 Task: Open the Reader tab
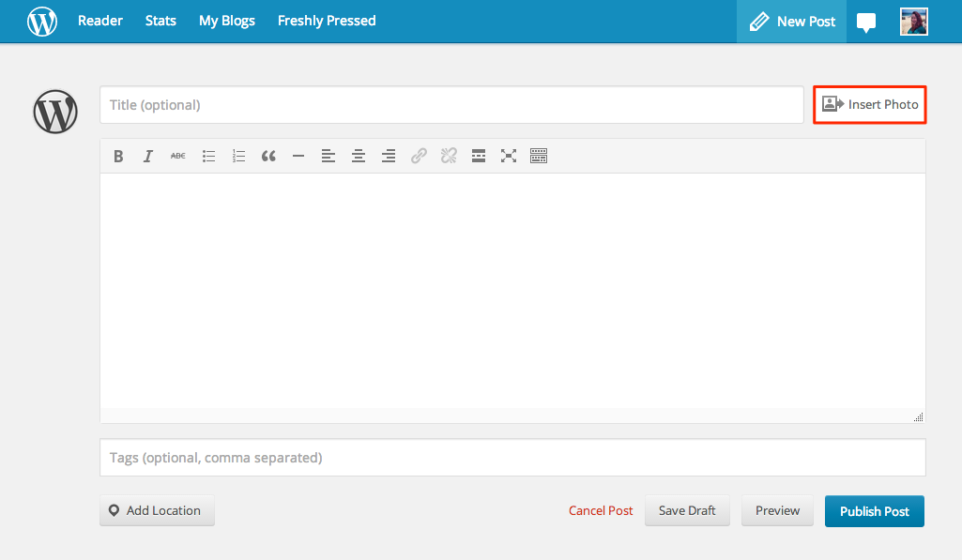pos(100,21)
